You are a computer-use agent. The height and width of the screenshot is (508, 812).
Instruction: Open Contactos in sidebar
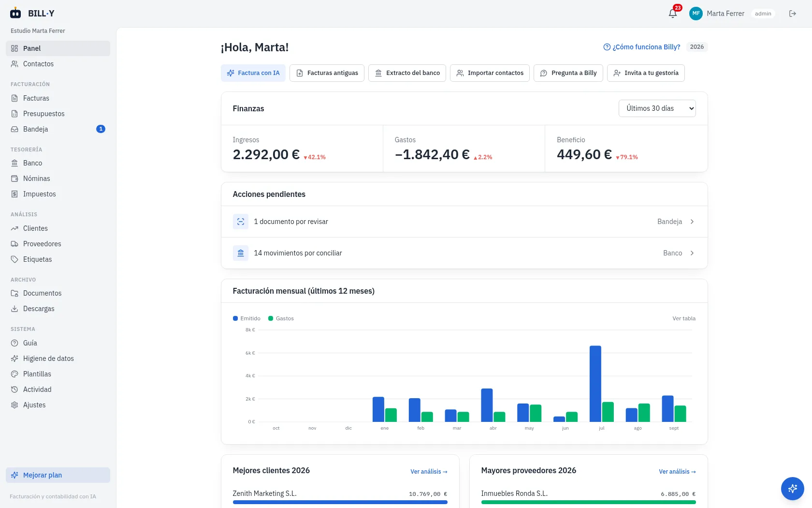58,64
